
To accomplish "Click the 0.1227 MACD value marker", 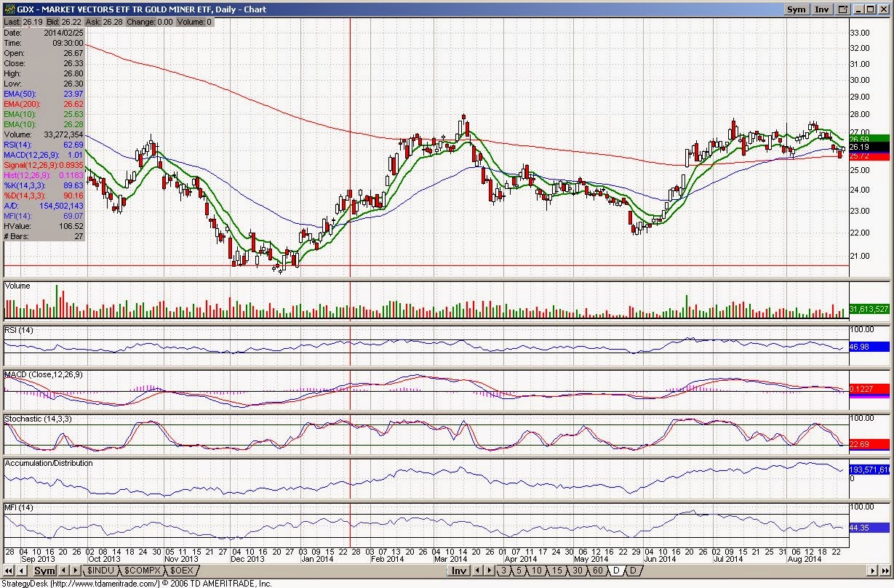I will (x=869, y=389).
